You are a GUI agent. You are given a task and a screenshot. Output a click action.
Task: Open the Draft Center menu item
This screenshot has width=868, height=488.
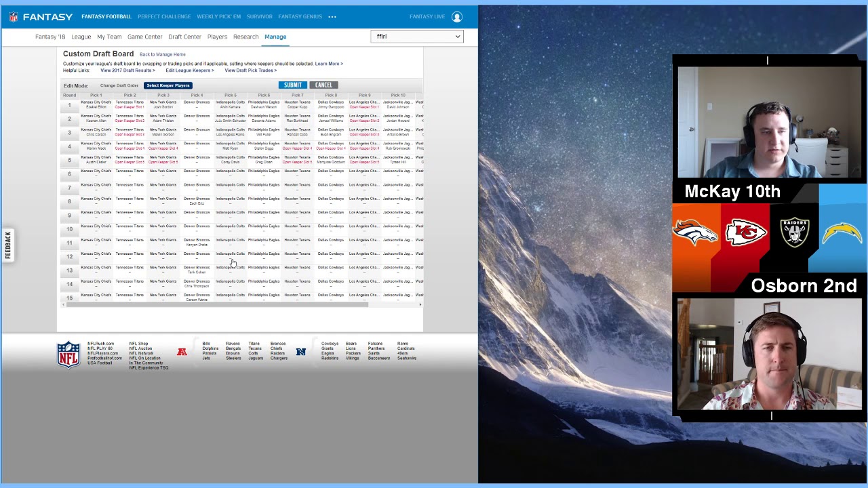coord(184,37)
